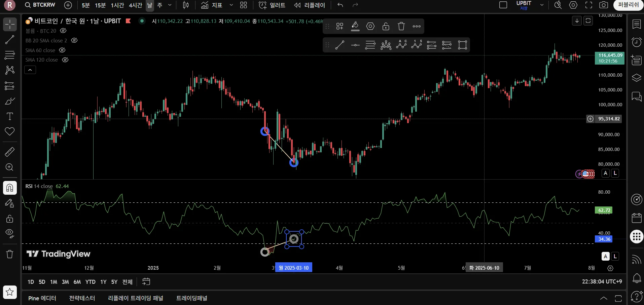Open line color picker in drawing toolbar
Viewport: 644px width, 305px height.
point(355,26)
